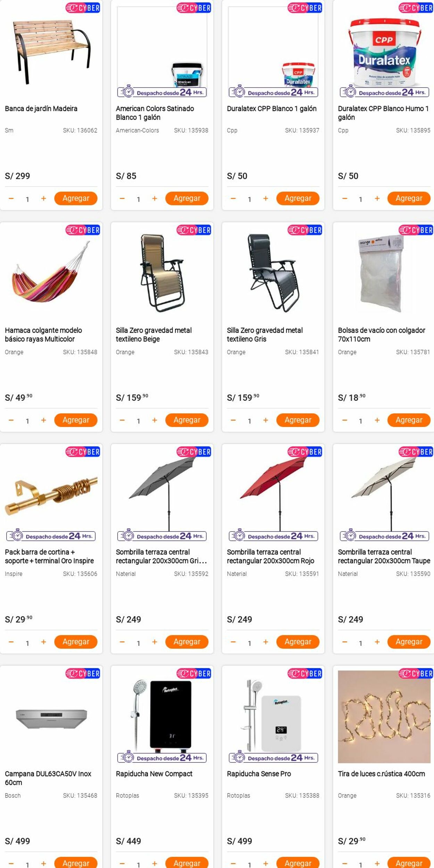Click plus icon for Sombrilla terraza Taupe

coord(377,642)
